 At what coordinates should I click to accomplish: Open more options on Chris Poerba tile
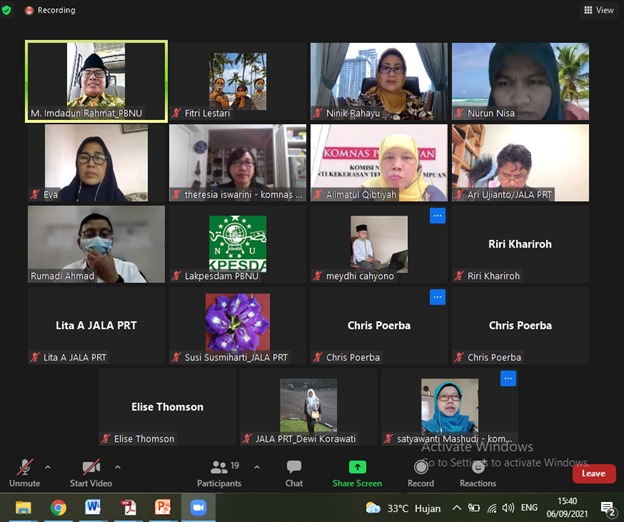(x=437, y=297)
